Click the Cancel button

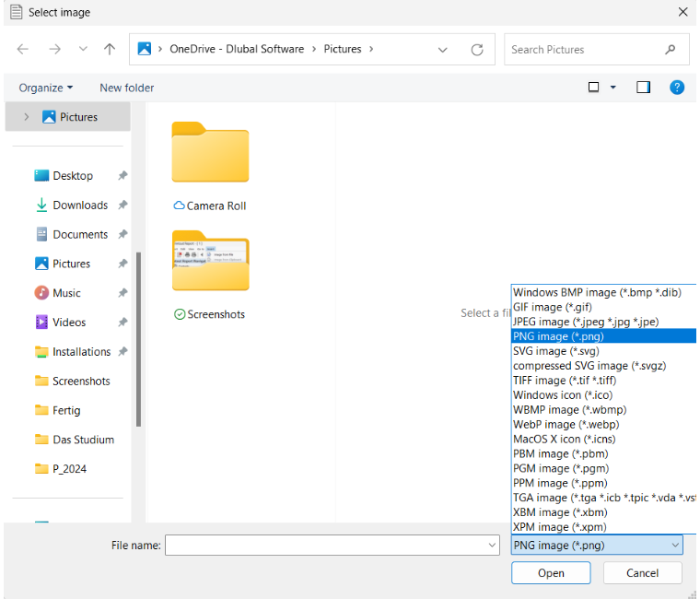coord(642,572)
